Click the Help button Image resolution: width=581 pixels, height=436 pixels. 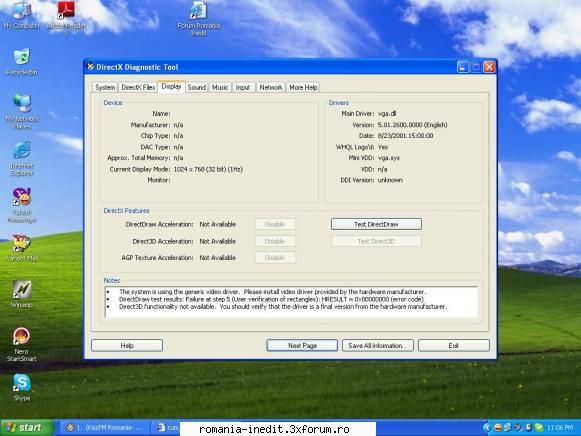(127, 346)
